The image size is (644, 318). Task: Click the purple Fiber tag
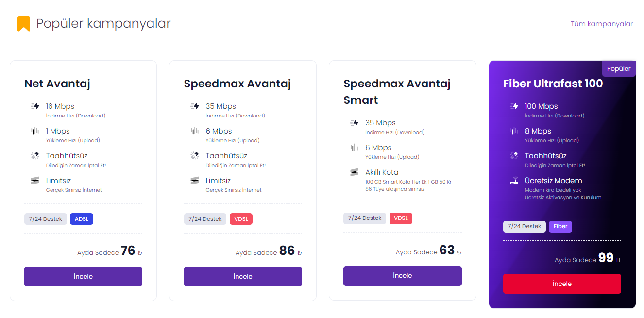[x=560, y=226]
